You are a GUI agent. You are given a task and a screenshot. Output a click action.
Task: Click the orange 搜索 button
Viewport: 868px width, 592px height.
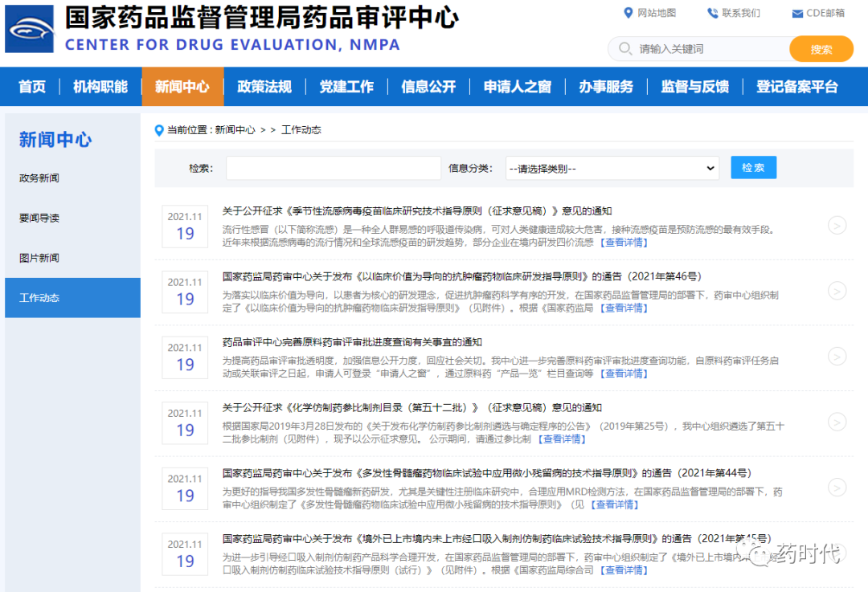point(821,49)
